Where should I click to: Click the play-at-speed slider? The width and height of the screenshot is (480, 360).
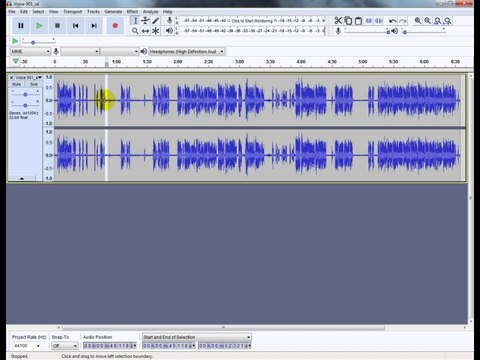point(38,41)
